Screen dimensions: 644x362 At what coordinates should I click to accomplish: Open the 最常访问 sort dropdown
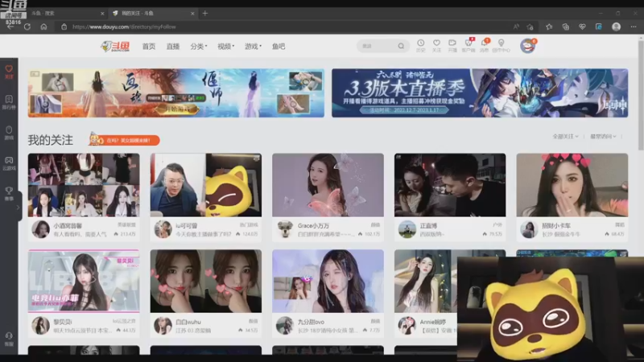[603, 136]
